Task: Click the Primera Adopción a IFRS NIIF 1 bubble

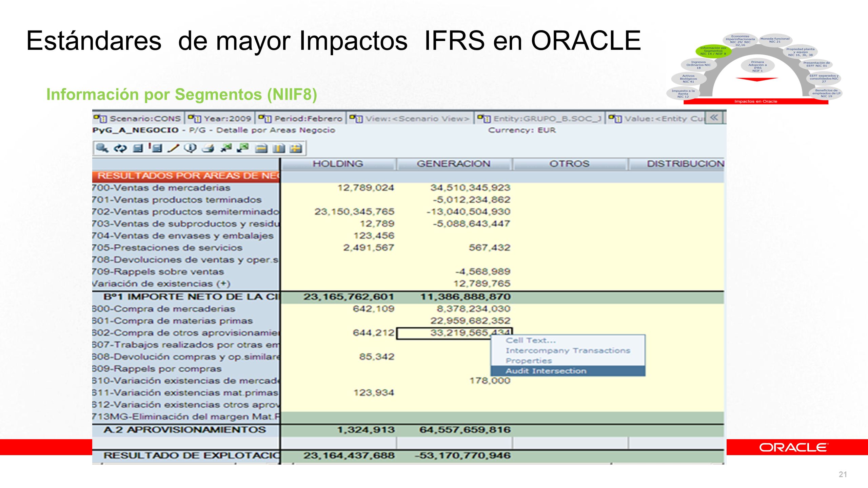Action: pos(757,66)
